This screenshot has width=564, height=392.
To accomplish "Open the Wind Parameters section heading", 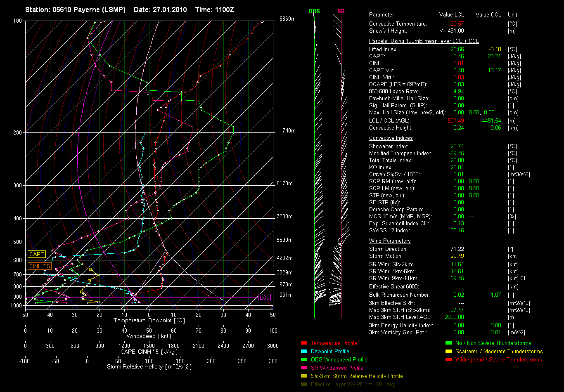I will [x=390, y=241].
